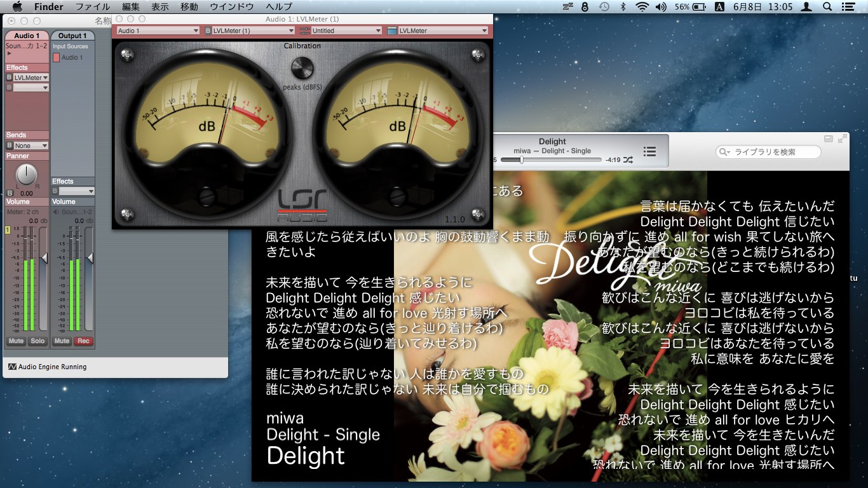Click the Output 1 volume fader handle

90,257
